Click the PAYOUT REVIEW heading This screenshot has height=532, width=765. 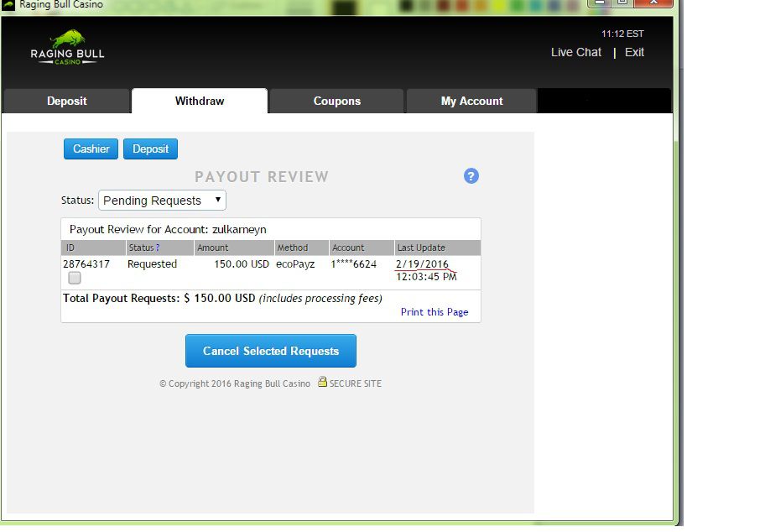pos(262,177)
